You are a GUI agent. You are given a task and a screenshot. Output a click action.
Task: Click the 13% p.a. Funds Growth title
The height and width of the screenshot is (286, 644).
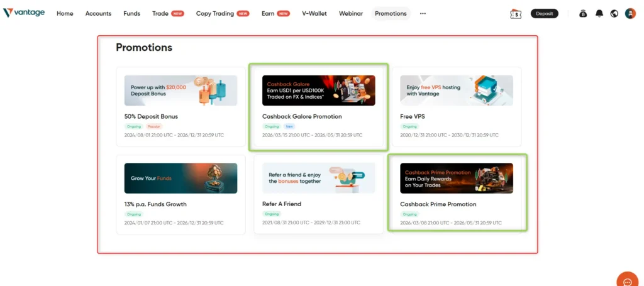pyautogui.click(x=155, y=204)
